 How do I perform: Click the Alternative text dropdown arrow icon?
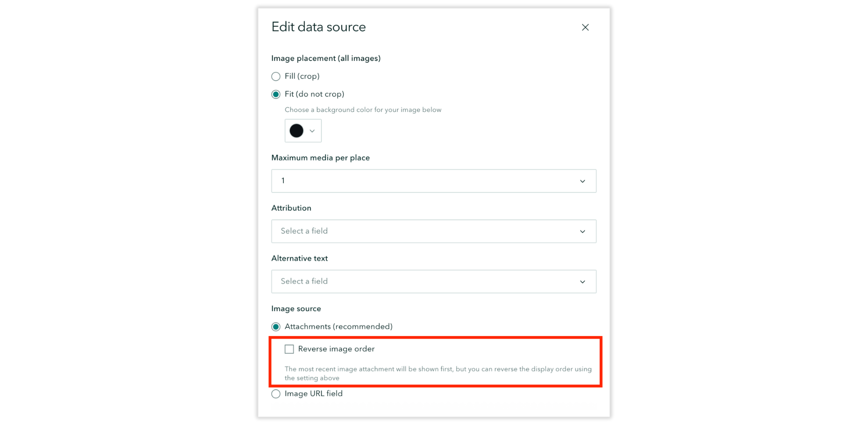(x=583, y=281)
